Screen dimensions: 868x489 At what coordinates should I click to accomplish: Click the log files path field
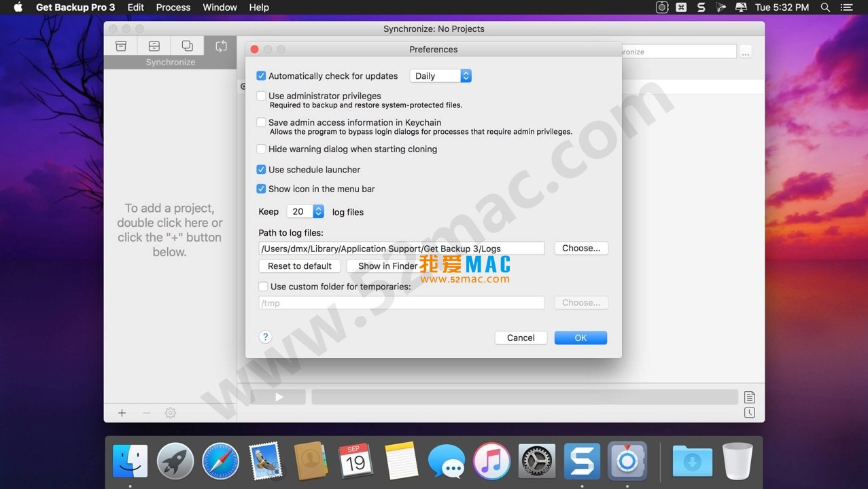[402, 249]
